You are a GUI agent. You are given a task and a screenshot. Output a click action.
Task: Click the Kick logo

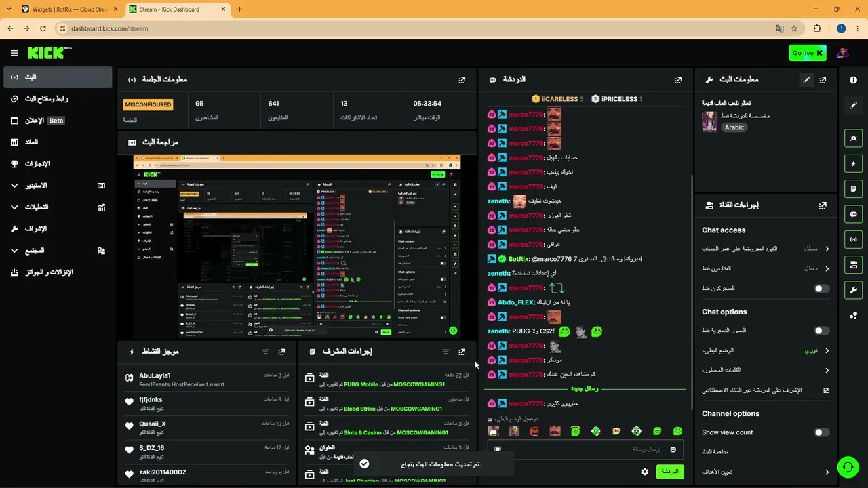(x=50, y=53)
